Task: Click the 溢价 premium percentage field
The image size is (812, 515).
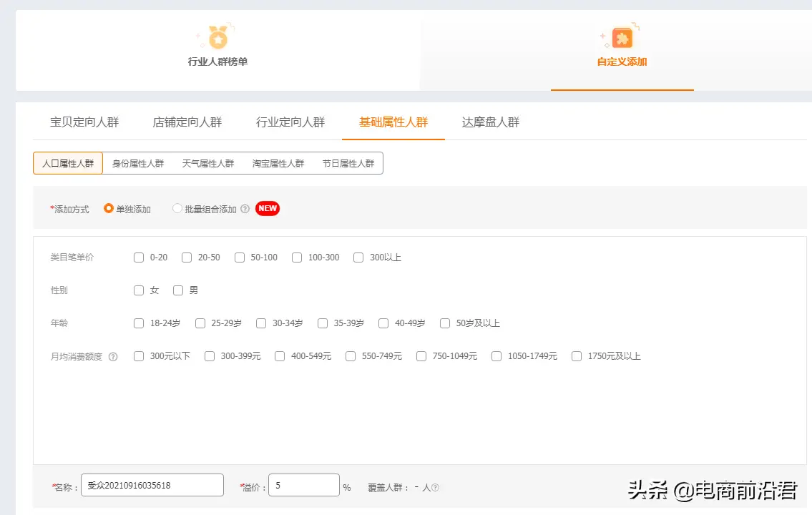Action: (303, 484)
